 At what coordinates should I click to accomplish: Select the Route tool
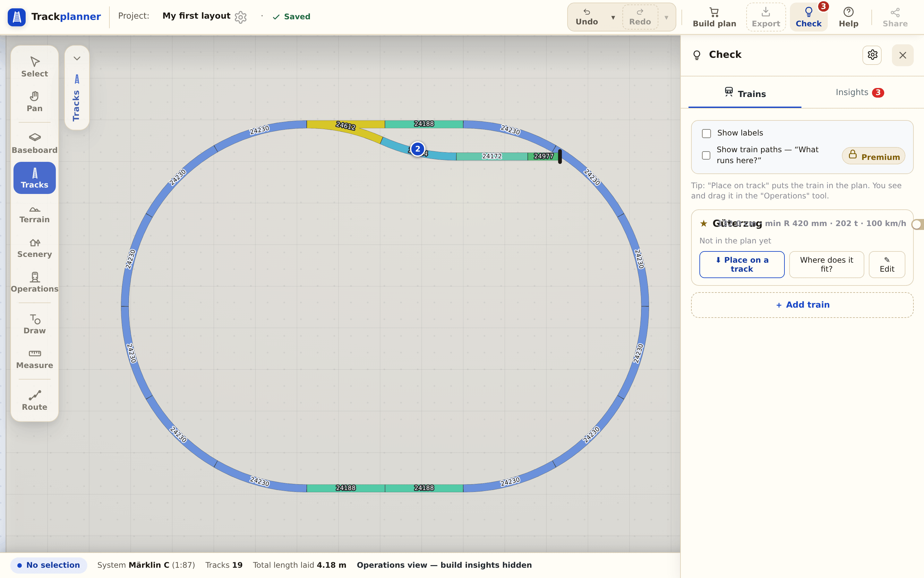34,400
